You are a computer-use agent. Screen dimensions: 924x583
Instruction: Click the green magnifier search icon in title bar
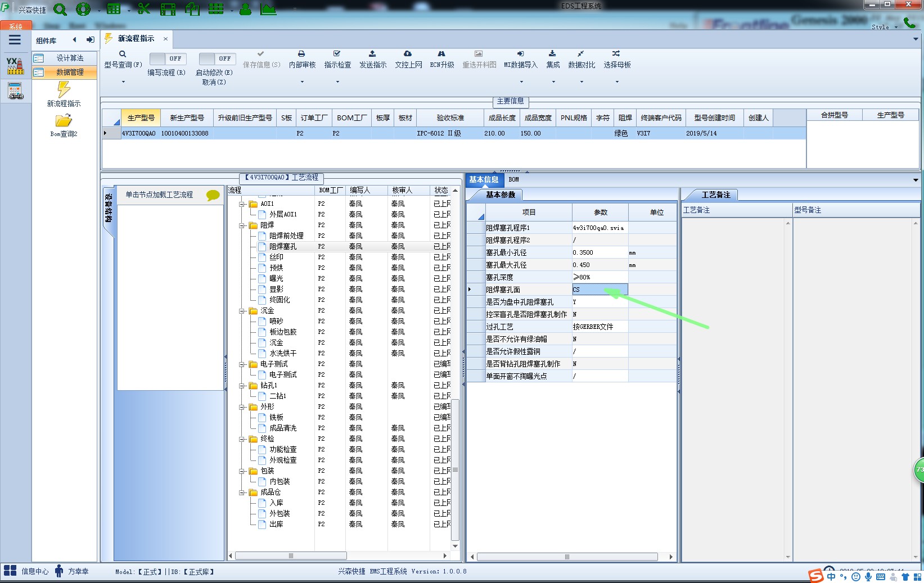[x=60, y=10]
